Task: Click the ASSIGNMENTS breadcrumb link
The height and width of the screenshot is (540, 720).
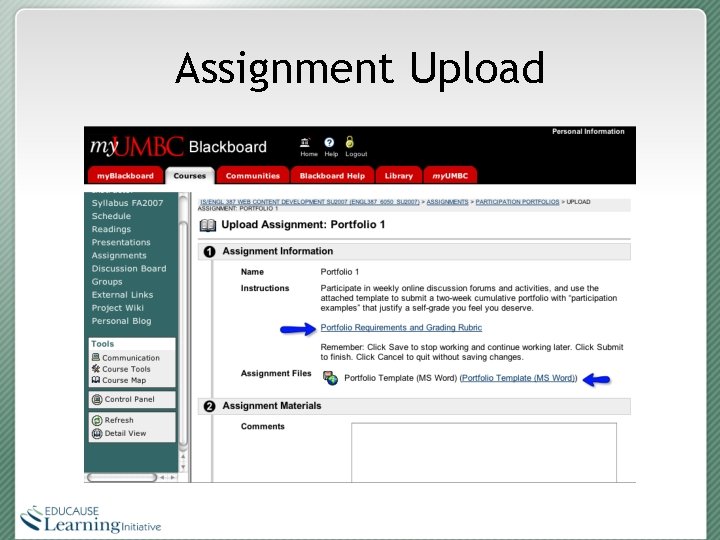Action: coord(447,202)
